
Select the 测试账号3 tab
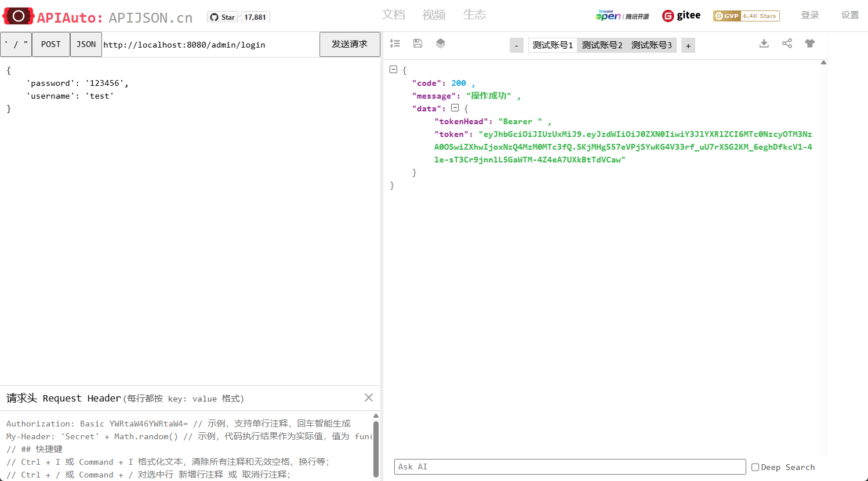click(x=651, y=45)
